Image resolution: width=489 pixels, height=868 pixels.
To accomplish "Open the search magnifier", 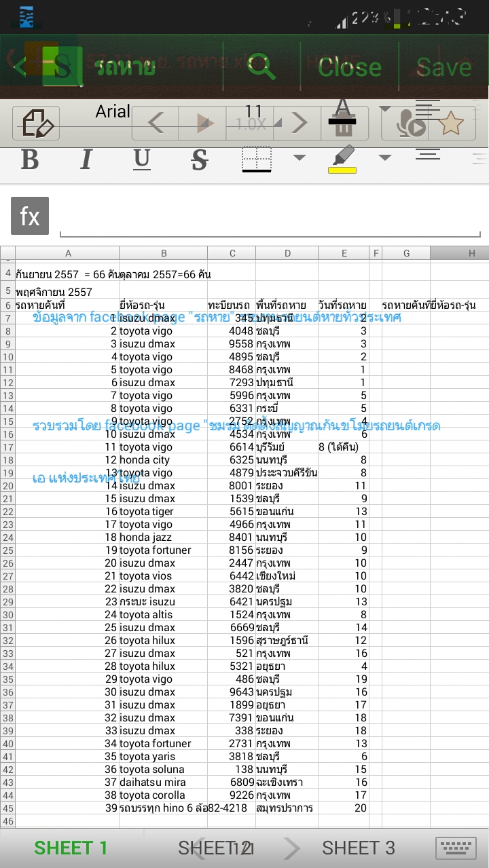I will tap(261, 67).
